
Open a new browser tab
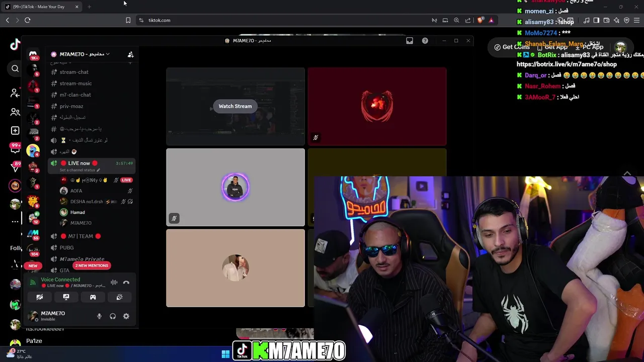coord(89,7)
